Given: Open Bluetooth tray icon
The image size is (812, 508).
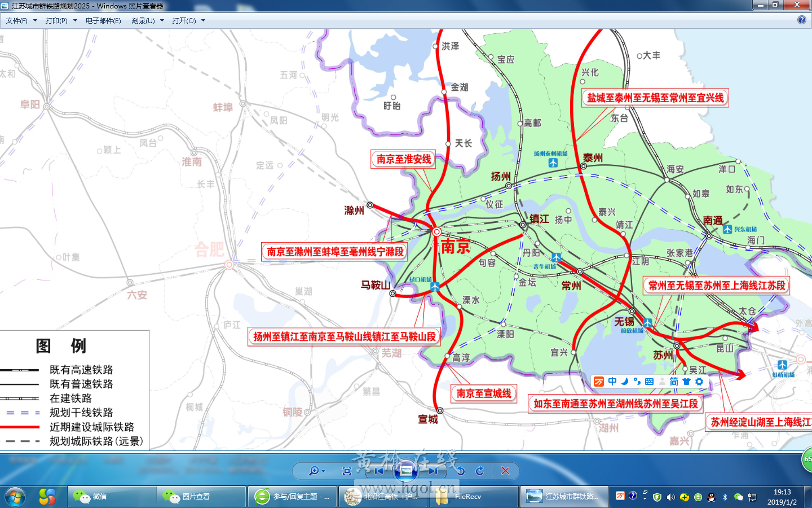Looking at the screenshot, I should tap(725, 497).
